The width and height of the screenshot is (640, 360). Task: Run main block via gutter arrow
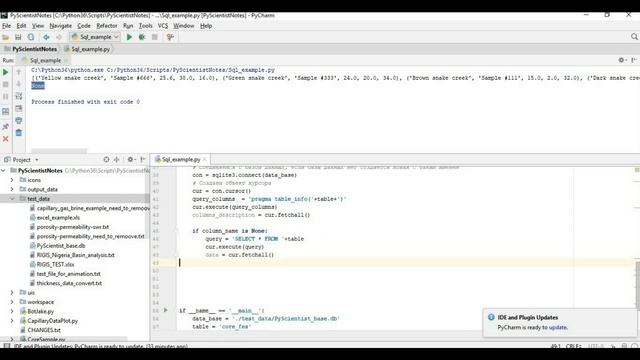[x=166, y=310]
